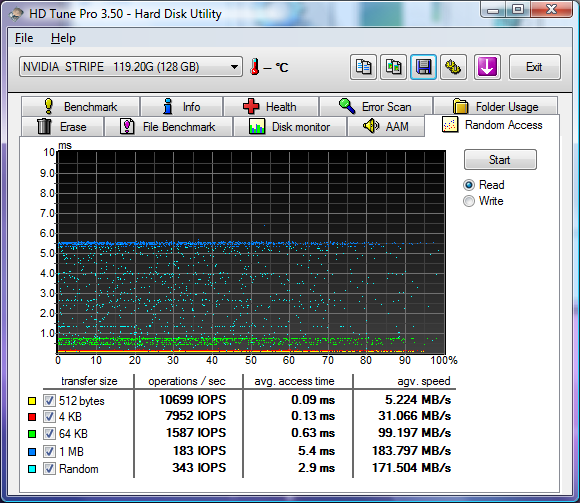Image resolution: width=580 pixels, height=503 pixels.
Task: Switch to the Folder Usage tab
Action: 496,107
